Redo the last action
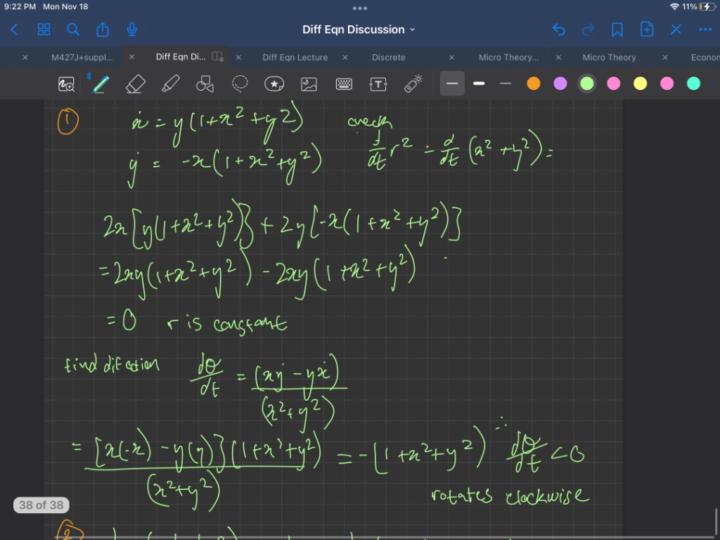The width and height of the screenshot is (720, 540). (x=588, y=30)
